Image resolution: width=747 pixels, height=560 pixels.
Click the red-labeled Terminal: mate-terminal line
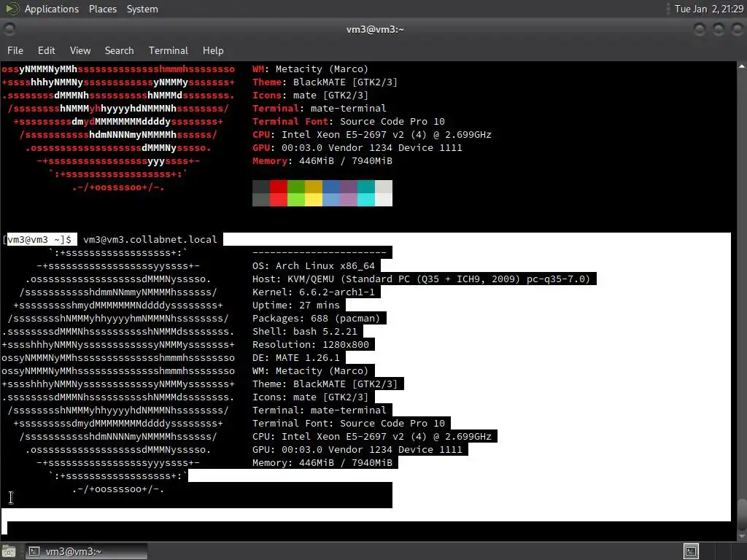[320, 108]
